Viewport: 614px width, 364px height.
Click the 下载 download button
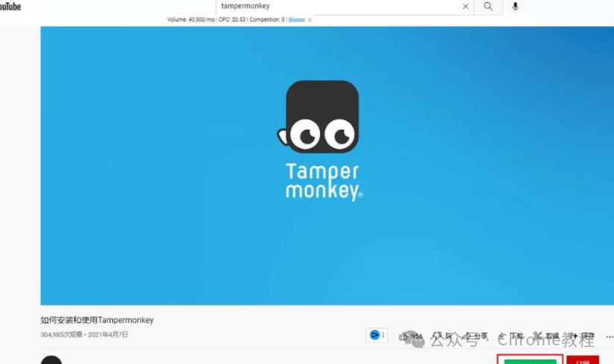tap(511, 336)
